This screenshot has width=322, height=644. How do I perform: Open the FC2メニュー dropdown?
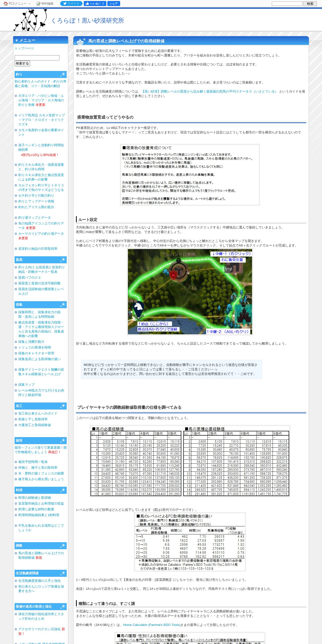pyautogui.click(x=17, y=4)
